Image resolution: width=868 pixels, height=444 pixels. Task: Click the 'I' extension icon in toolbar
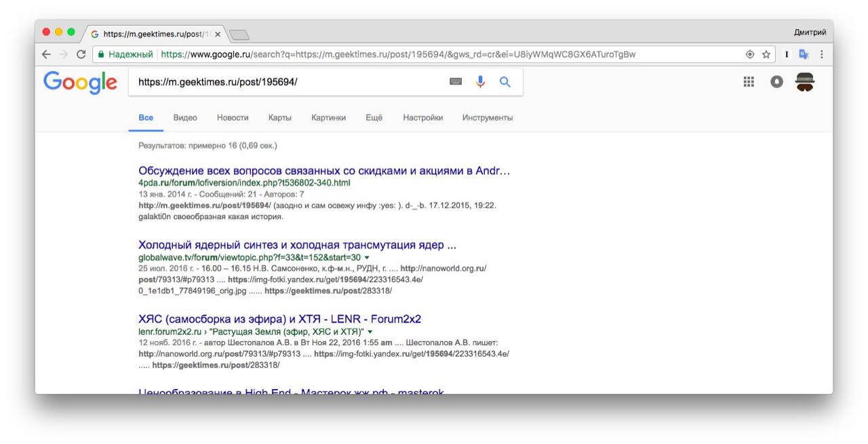pos(787,54)
